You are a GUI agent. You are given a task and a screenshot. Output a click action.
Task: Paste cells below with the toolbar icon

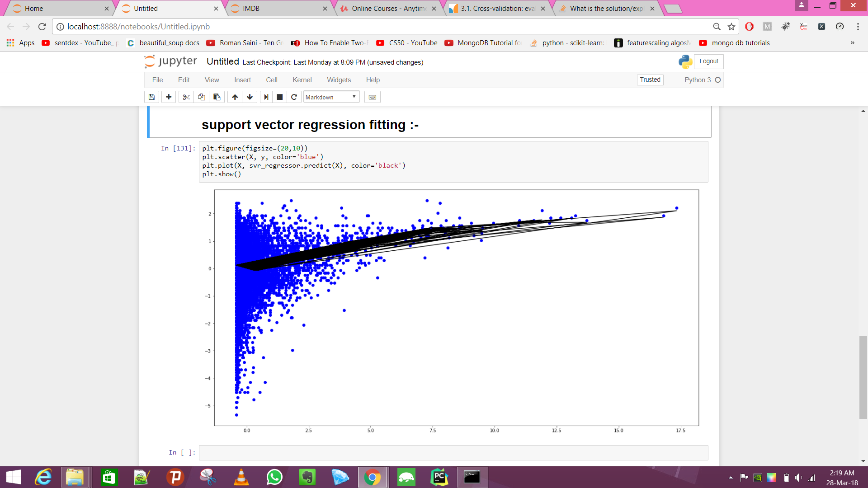click(217, 97)
